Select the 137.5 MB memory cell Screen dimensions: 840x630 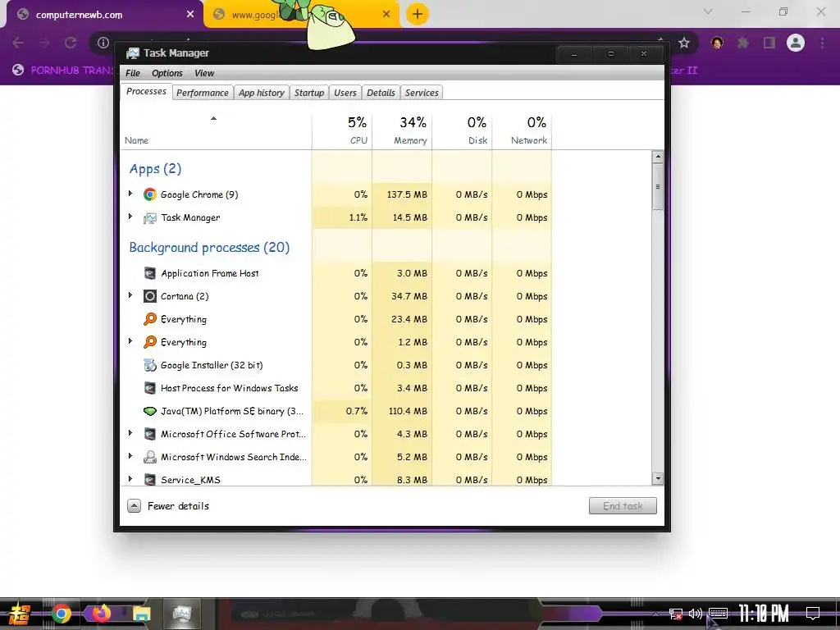pyautogui.click(x=402, y=194)
